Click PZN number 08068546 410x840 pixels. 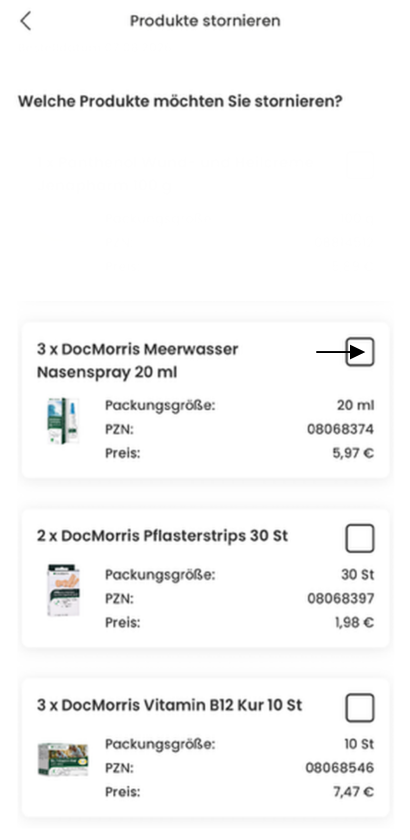tap(340, 768)
